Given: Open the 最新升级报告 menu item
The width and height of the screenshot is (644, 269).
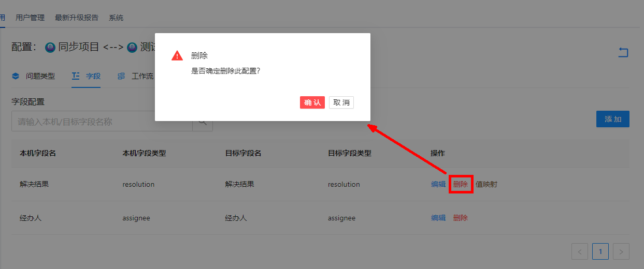Looking at the screenshot, I should pyautogui.click(x=77, y=18).
